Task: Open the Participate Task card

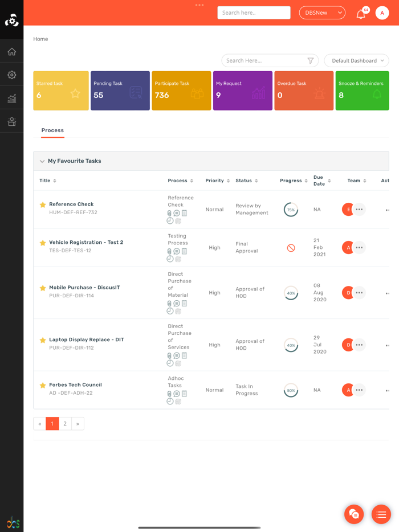Action: pyautogui.click(x=181, y=91)
